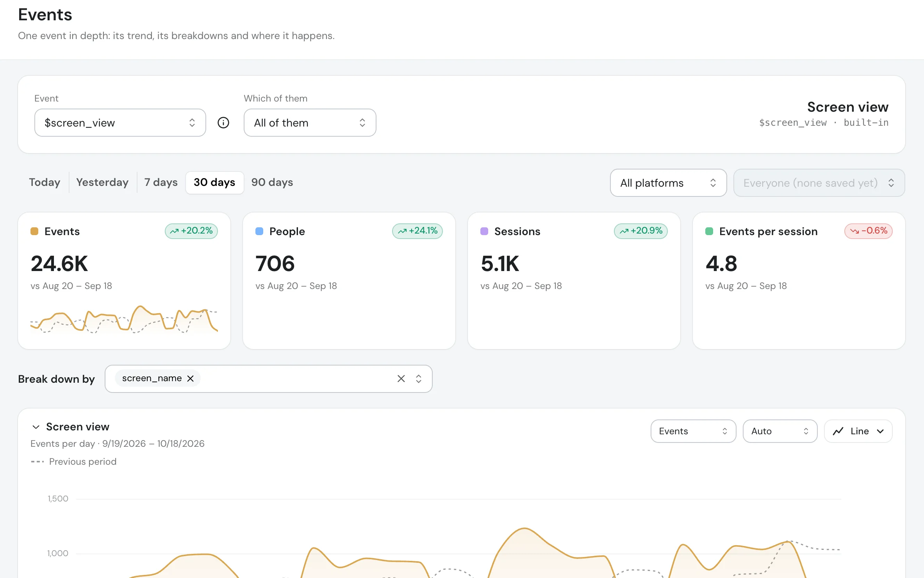
Task: Collapse the Screen view chart section
Action: pyautogui.click(x=36, y=427)
